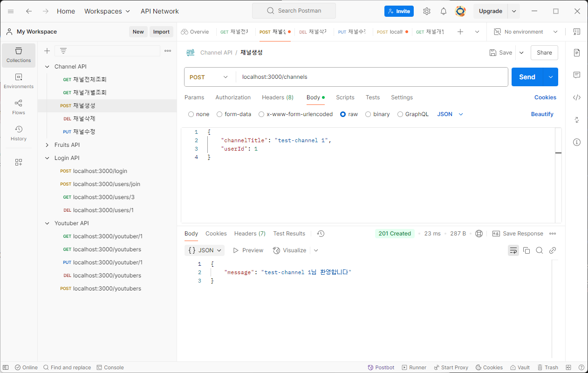Screen dimensions: 588x373
Task: Select the localhost:3000/users/join request
Action: 107,184
